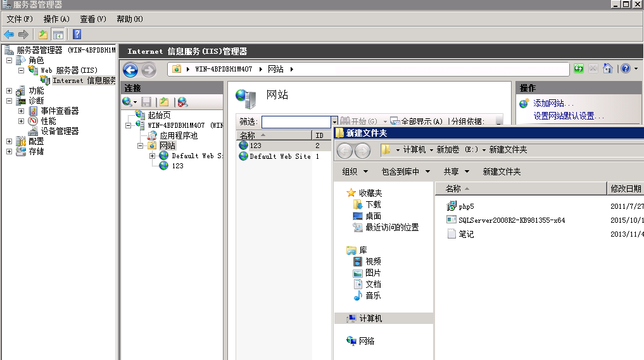644x360 pixels.
Task: Select the php5 file icon in the folder
Action: (451, 206)
